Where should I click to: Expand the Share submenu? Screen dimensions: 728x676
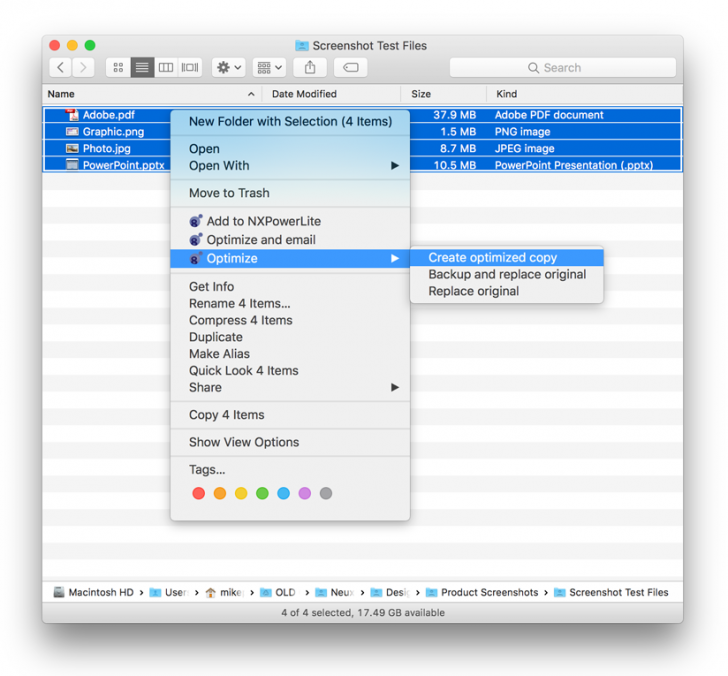click(290, 387)
